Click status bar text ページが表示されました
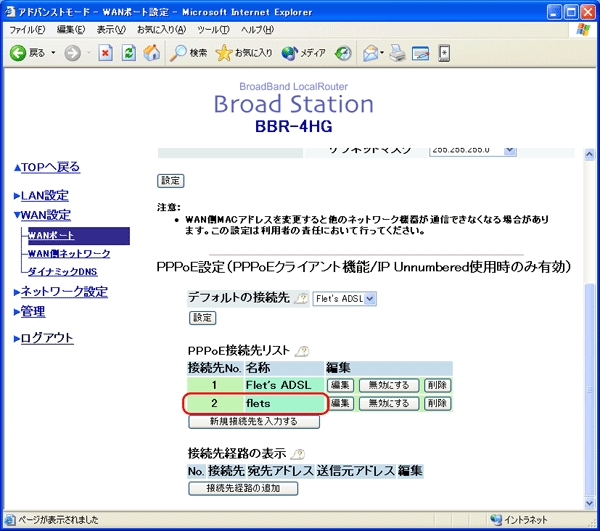 (58, 520)
